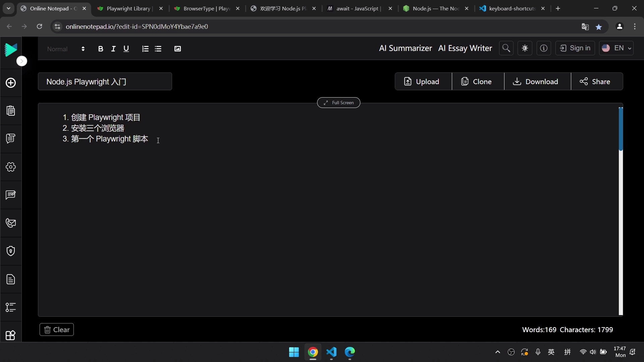Viewport: 644px width, 362px height.
Task: Open the envelope contact sidebar icon
Action: pos(11,223)
